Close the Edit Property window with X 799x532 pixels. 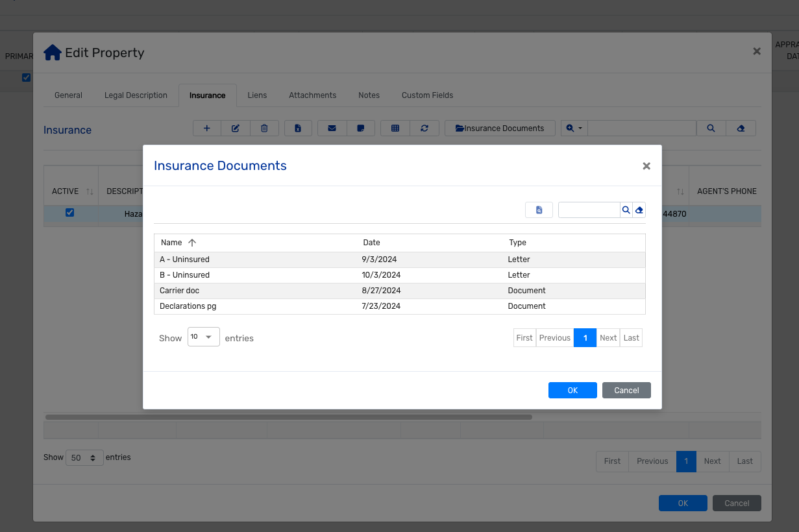pyautogui.click(x=757, y=51)
